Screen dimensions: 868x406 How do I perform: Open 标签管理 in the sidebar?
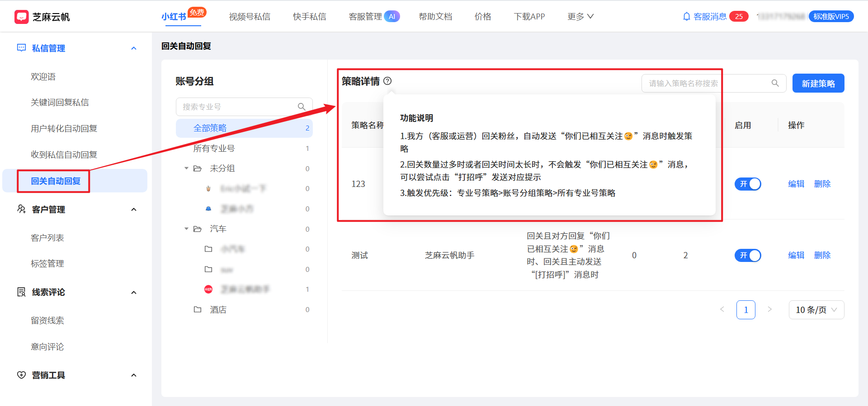tap(47, 264)
